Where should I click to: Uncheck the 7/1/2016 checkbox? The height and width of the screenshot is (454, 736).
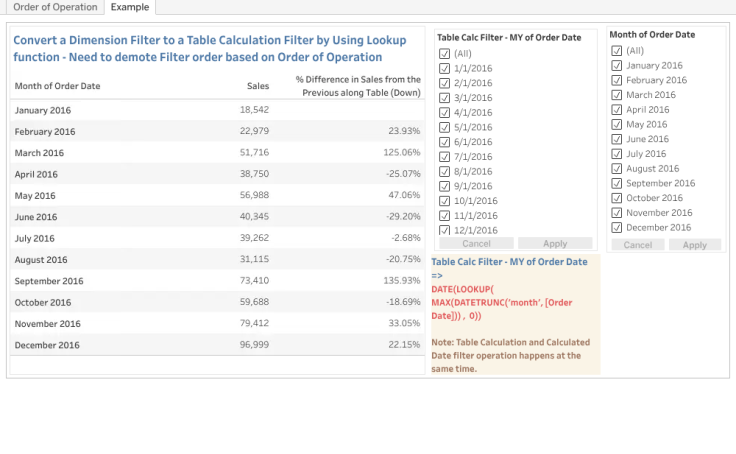(x=444, y=157)
